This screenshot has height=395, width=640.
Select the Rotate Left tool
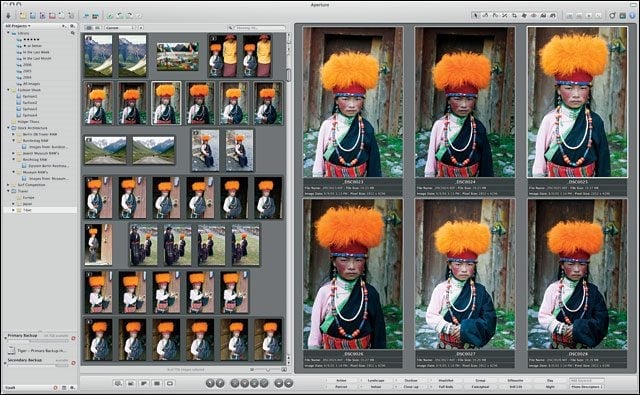[x=485, y=16]
